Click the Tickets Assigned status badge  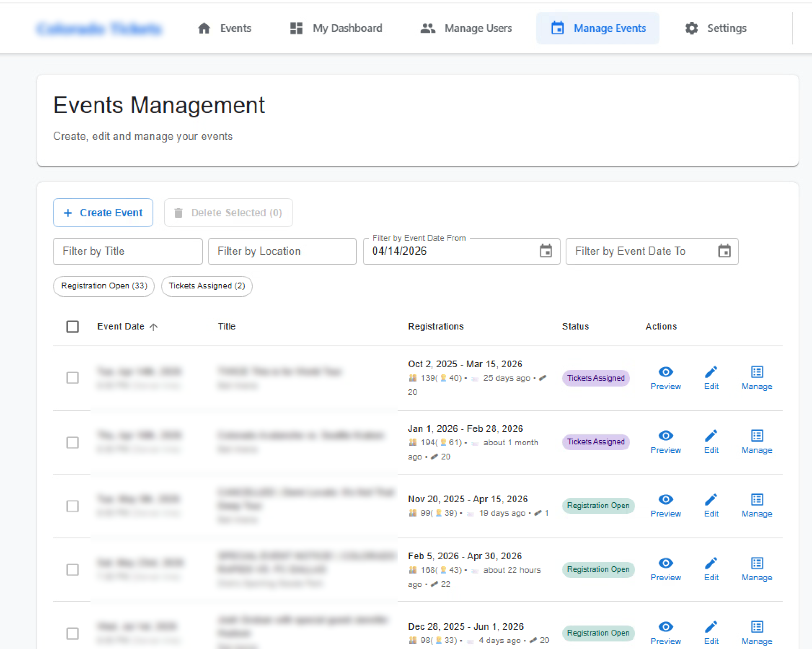(x=595, y=378)
